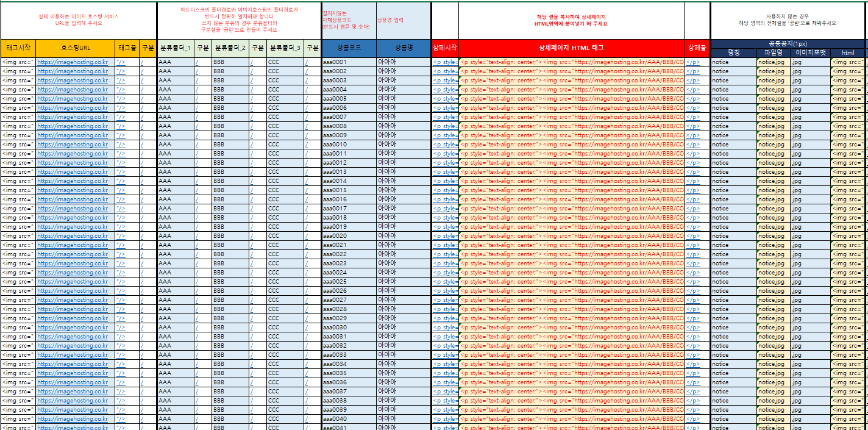This screenshot has width=868, height=430.
Task: Select product code cell aaa0040
Action: (349, 419)
